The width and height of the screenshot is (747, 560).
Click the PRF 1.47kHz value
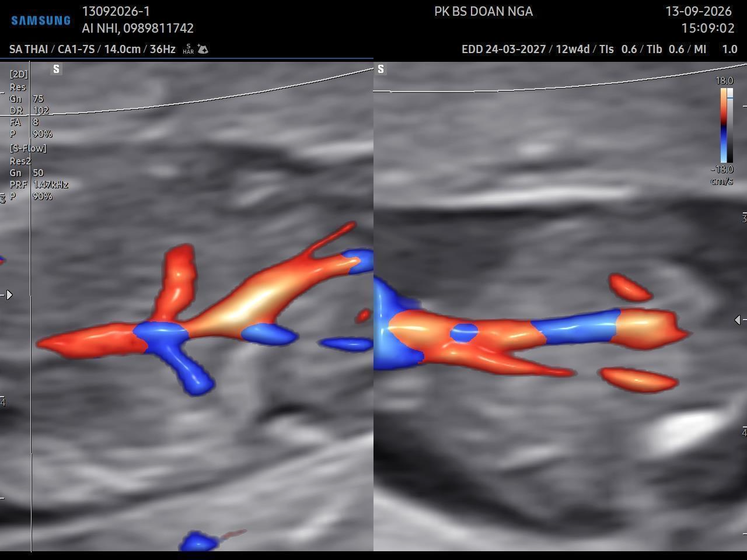point(50,184)
